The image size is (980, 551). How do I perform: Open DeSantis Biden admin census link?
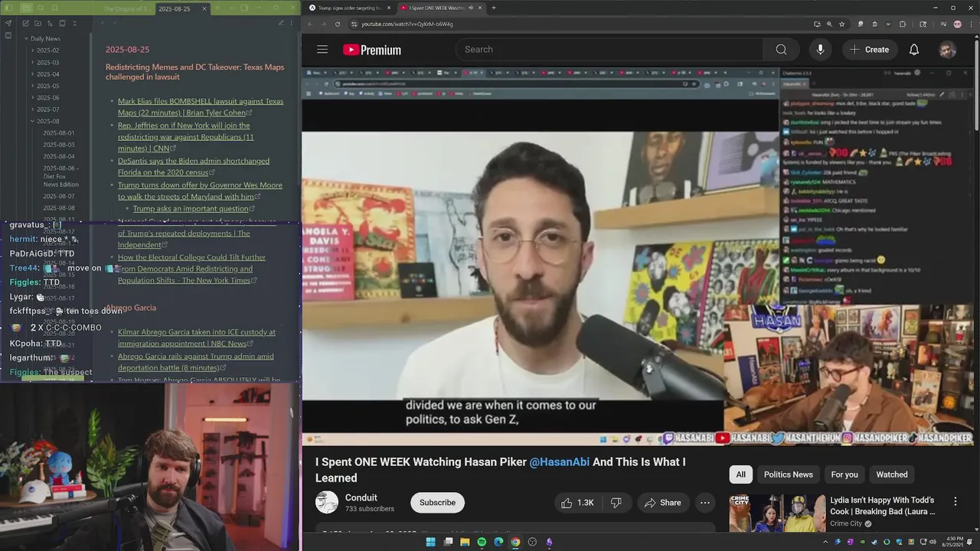tap(194, 166)
